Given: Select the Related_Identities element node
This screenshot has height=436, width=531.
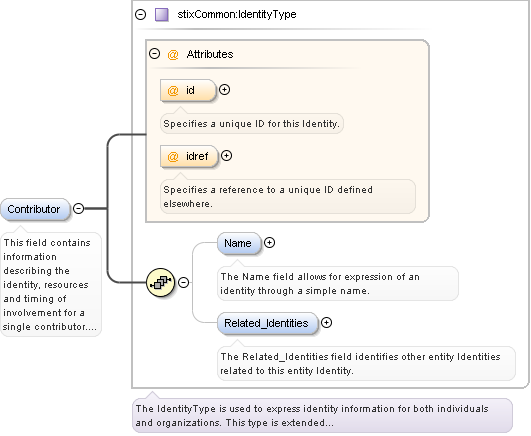Looking at the screenshot, I should point(268,323).
